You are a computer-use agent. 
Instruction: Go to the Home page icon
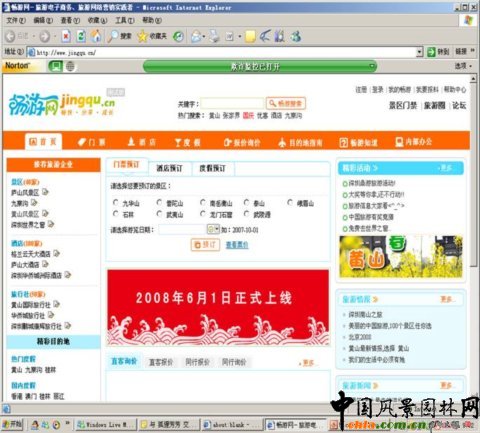point(96,36)
